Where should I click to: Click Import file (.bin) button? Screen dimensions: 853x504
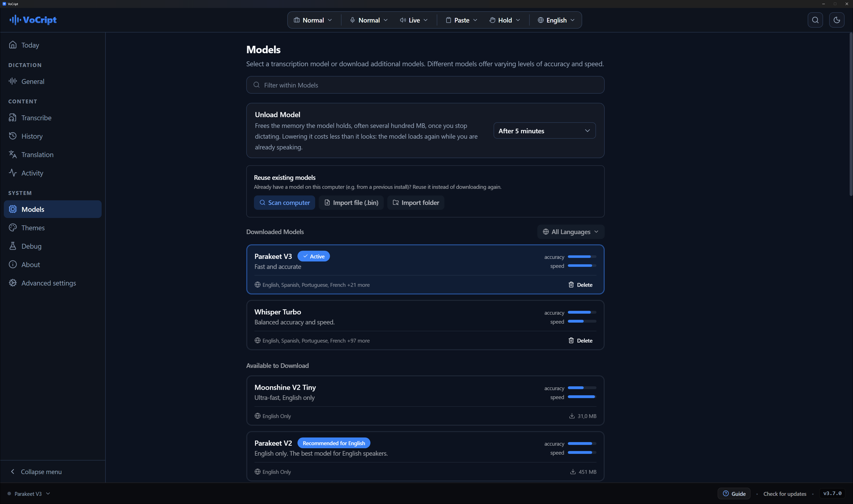351,202
